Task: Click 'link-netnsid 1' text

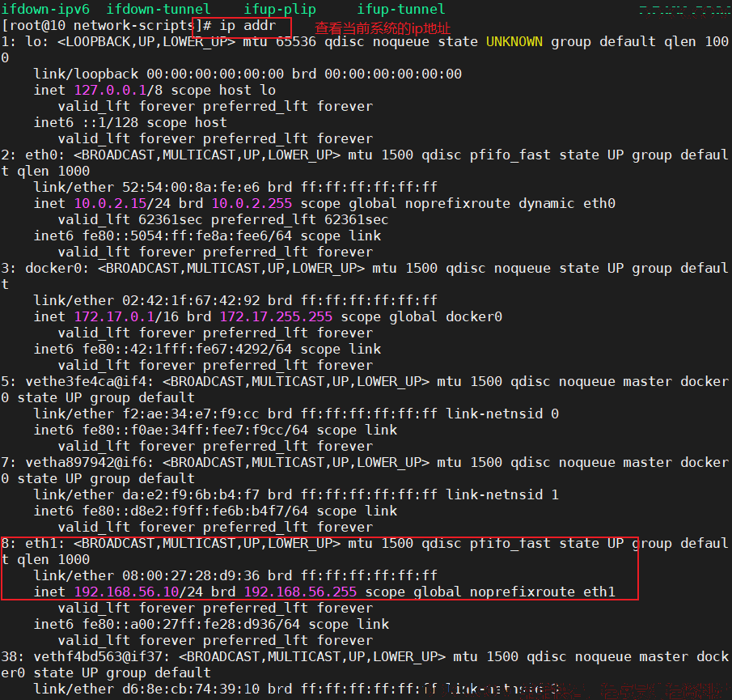Action: click(x=502, y=495)
